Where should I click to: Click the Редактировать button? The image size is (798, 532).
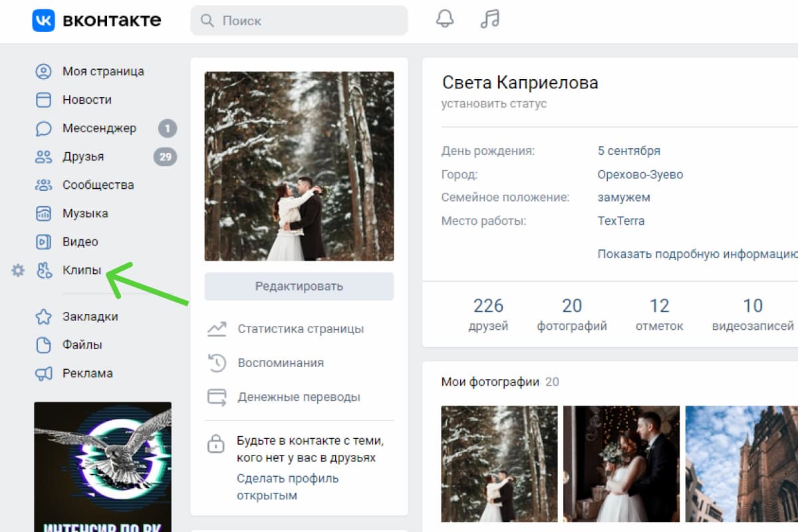[x=299, y=287]
